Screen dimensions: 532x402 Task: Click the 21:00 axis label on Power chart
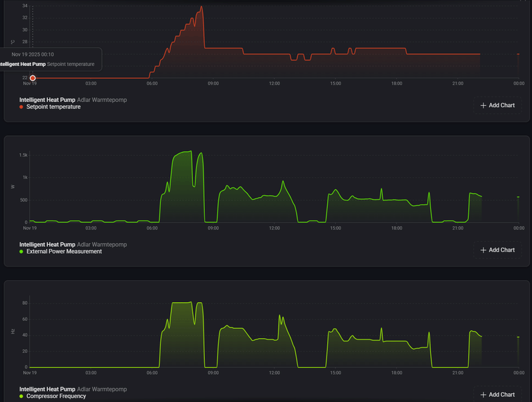click(458, 228)
